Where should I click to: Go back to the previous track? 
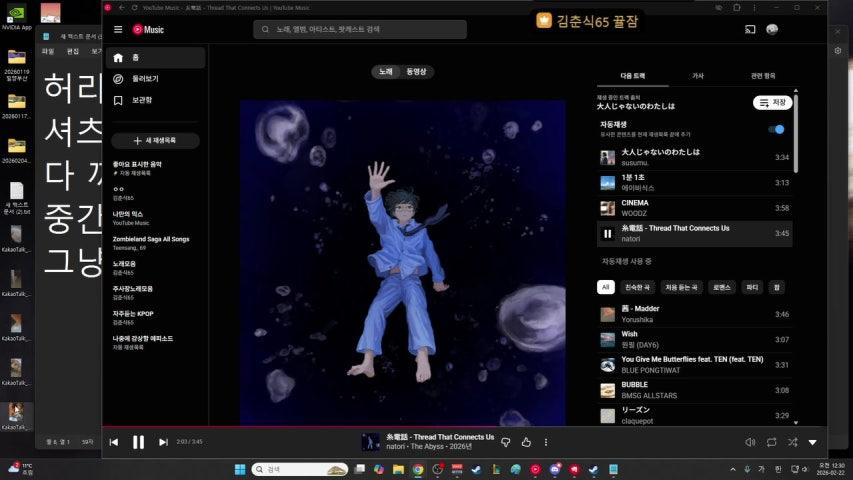click(114, 442)
